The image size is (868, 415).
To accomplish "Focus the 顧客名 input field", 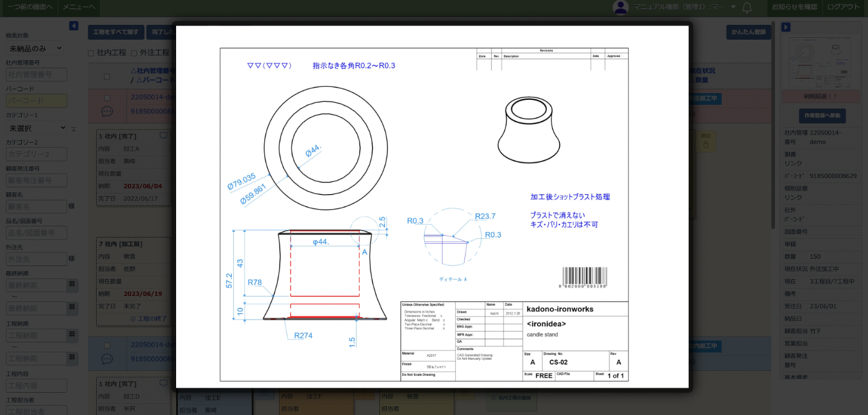I will tap(36, 207).
